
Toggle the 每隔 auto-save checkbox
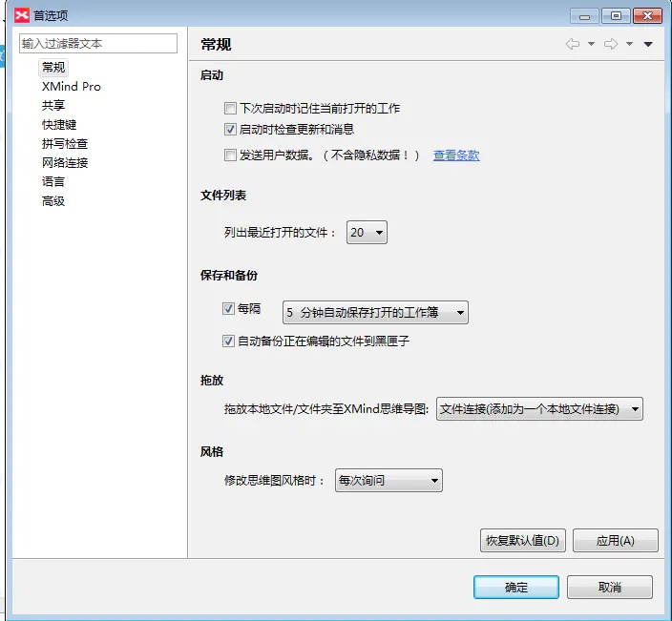point(228,308)
